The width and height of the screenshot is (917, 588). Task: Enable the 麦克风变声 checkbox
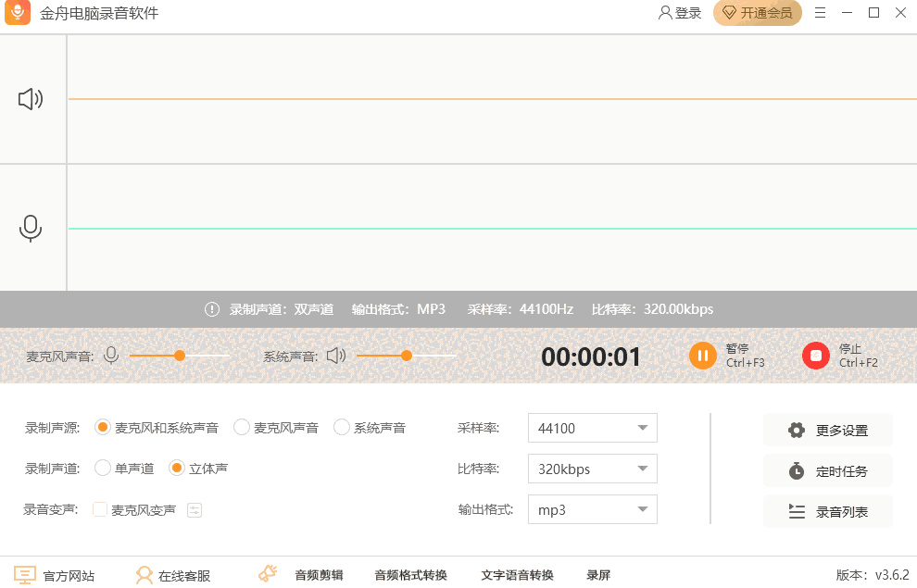coord(100,509)
